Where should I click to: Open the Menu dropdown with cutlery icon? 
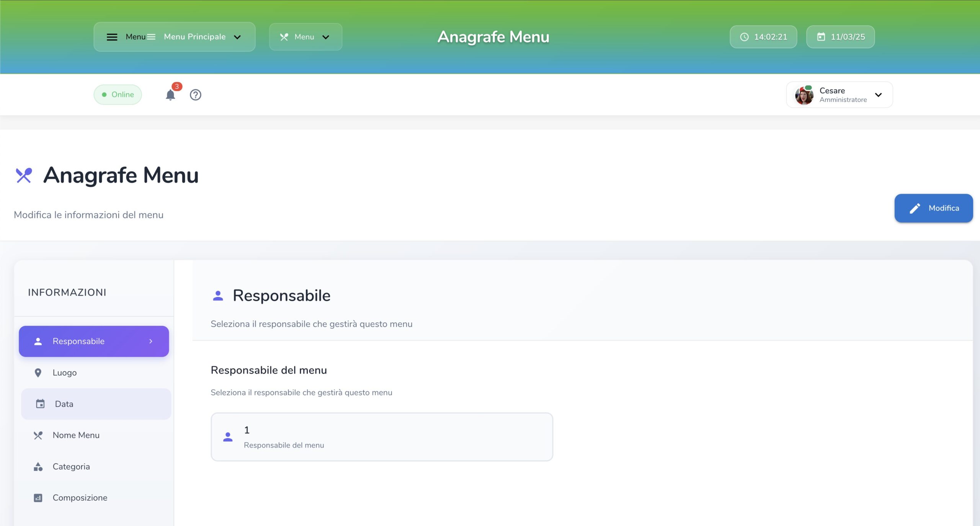tap(305, 37)
